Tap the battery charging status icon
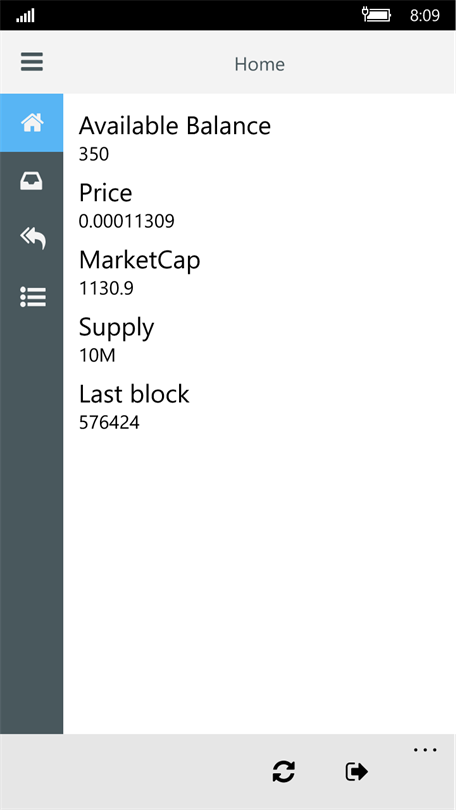This screenshot has height=810, width=456. point(376,15)
